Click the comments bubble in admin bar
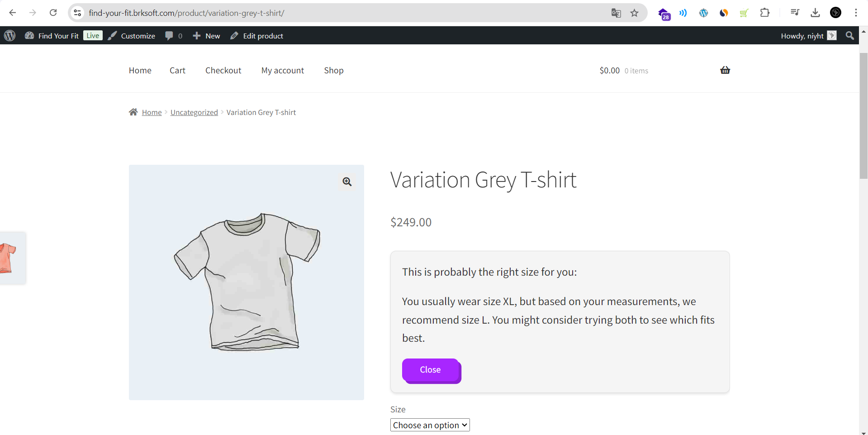This screenshot has height=435, width=868. (174, 36)
